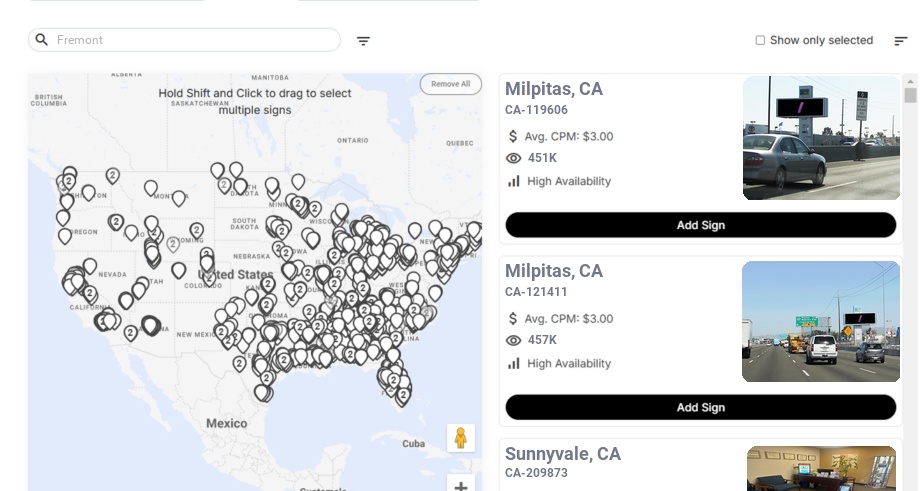Click Add Sign for CA-121411
This screenshot has width=920, height=491.
tap(700, 407)
